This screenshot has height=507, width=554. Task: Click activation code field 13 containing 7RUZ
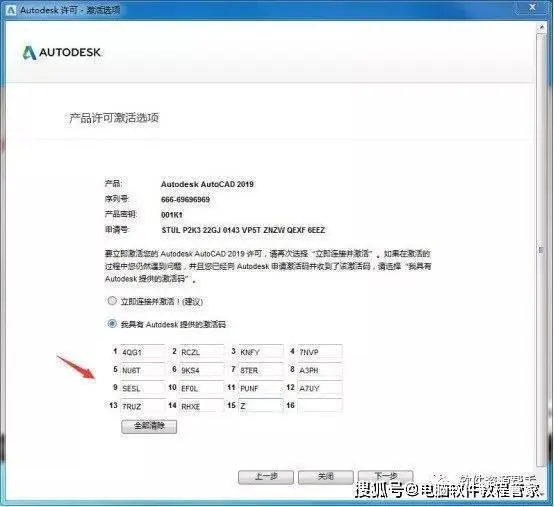[x=142, y=406]
